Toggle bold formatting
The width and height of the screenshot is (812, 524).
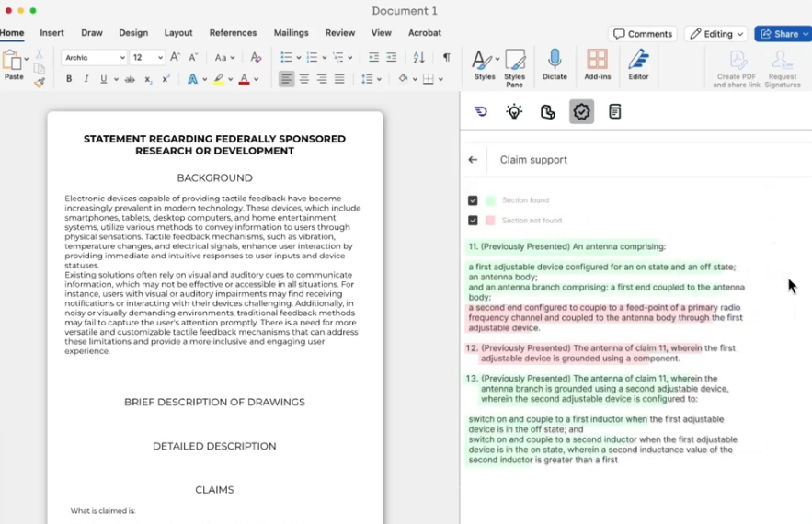[69, 79]
